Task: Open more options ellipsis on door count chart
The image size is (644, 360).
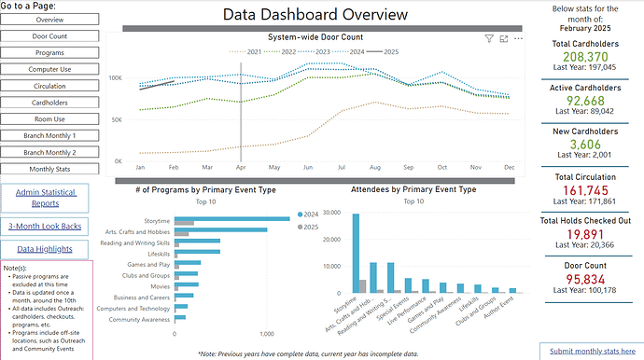Action: pyautogui.click(x=518, y=38)
